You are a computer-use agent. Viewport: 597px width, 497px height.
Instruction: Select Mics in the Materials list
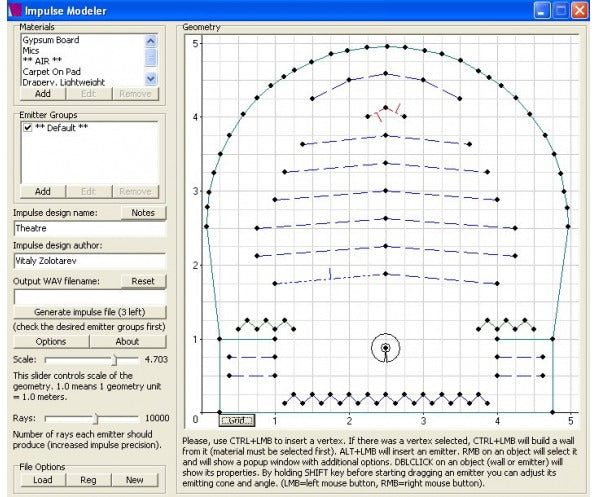(x=31, y=51)
